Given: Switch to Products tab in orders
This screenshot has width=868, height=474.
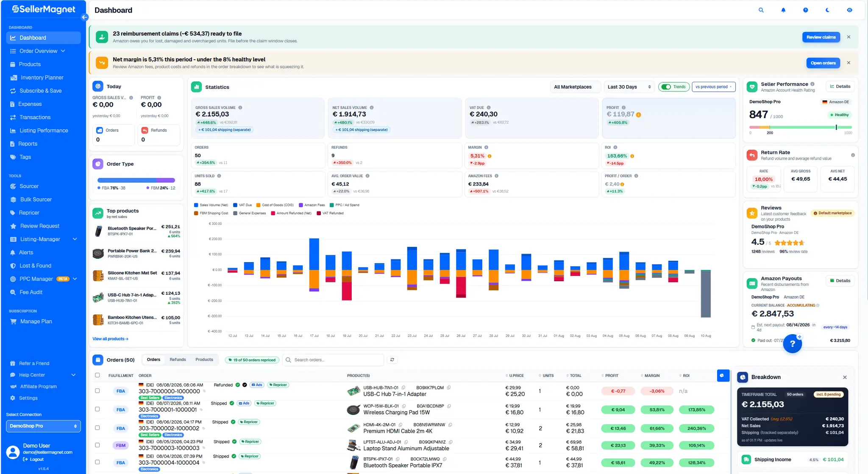Looking at the screenshot, I should tap(204, 360).
